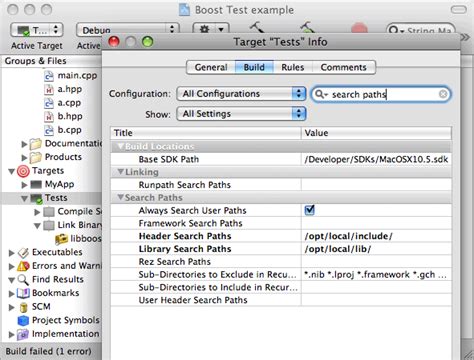This screenshot has height=360, width=474.
Task: Click the Title column header
Action: [206, 133]
